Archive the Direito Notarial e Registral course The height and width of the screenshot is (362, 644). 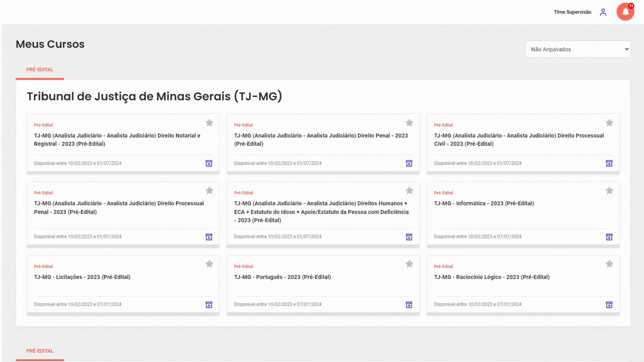tap(209, 163)
